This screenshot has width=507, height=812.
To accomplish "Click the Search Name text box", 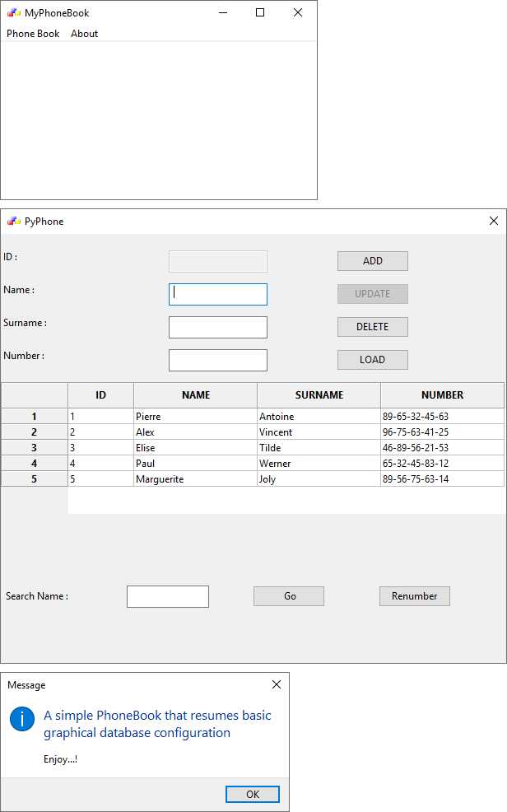I will 168,596.
